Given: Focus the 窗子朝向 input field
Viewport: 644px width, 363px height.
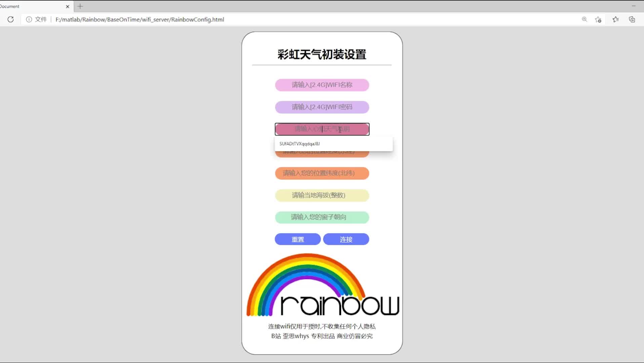Looking at the screenshot, I should tap(322, 217).
